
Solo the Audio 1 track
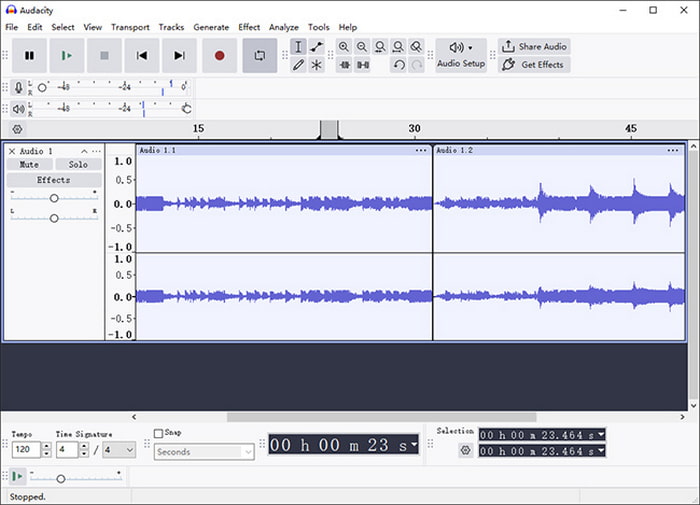[x=78, y=165]
